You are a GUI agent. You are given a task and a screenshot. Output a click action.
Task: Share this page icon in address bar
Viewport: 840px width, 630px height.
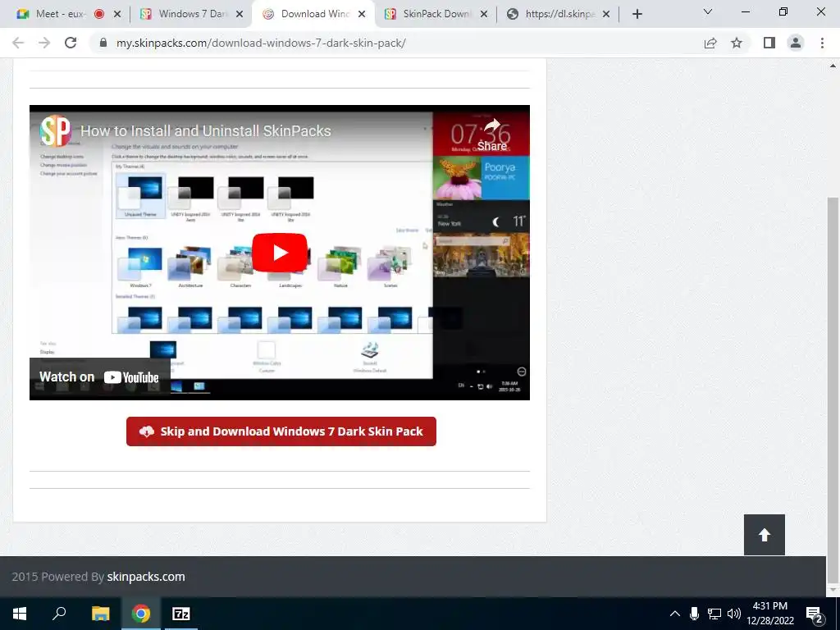[x=710, y=43]
